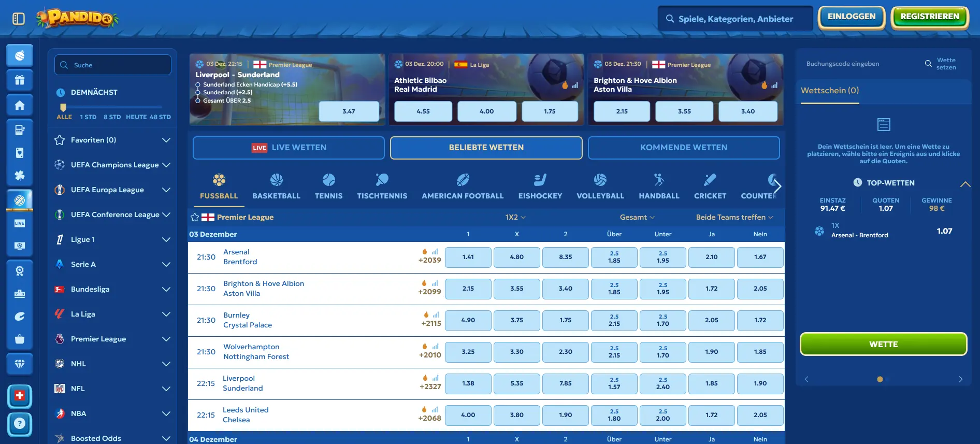Click the red Swiss cross icon in sidebar
Image resolution: width=980 pixels, height=444 pixels.
click(20, 396)
